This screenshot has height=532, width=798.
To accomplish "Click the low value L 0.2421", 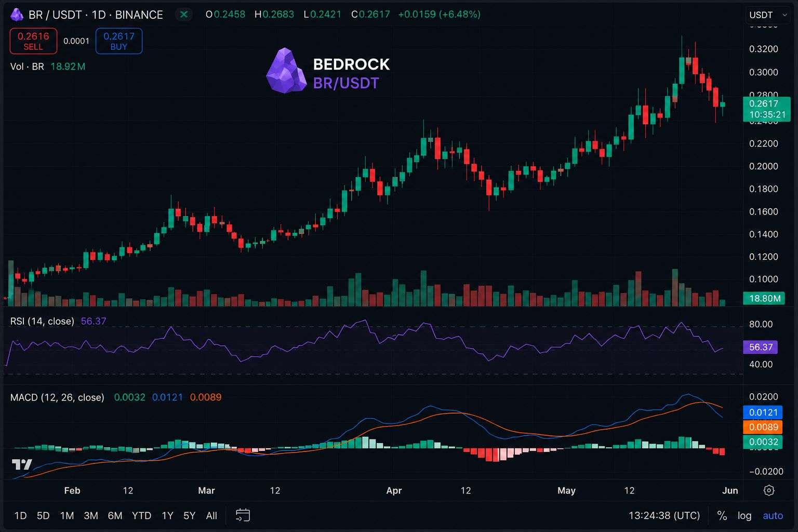I will (x=323, y=15).
